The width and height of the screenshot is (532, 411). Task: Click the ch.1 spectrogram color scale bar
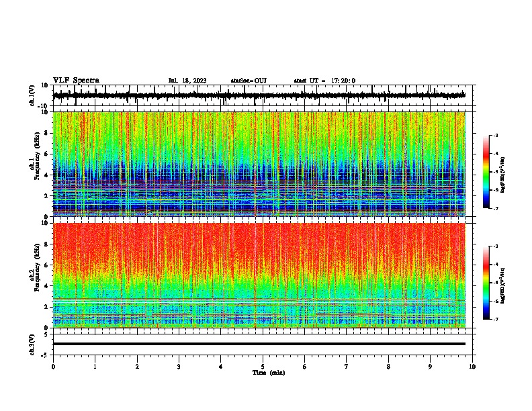(486, 172)
